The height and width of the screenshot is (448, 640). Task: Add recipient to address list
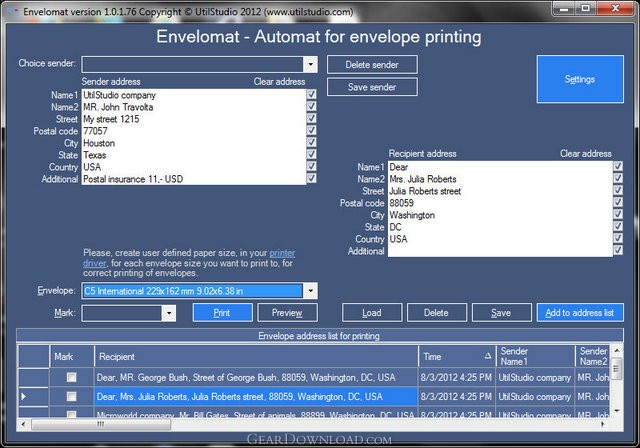(x=580, y=313)
